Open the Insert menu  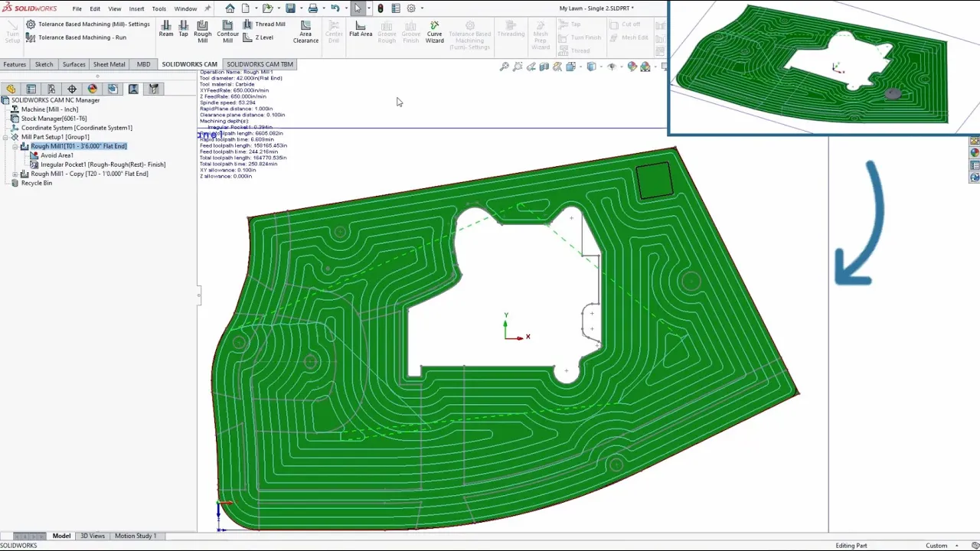point(136,8)
